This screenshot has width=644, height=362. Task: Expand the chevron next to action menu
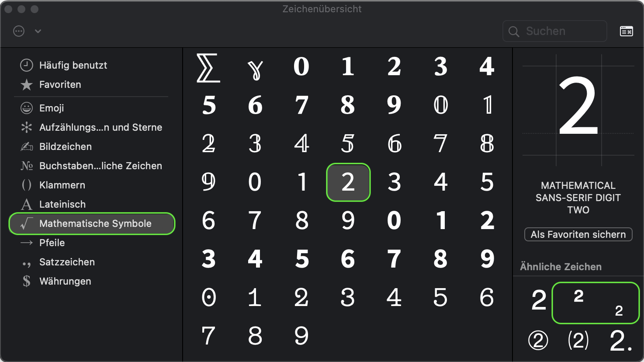[38, 31]
